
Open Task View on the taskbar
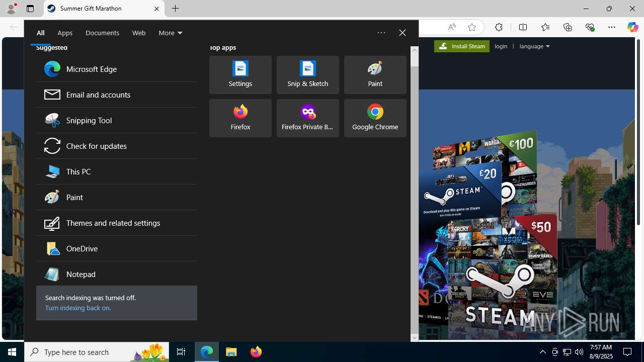point(181,352)
